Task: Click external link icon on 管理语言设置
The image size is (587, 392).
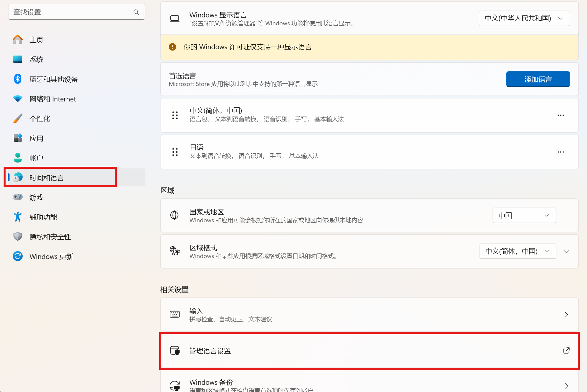Action: [x=566, y=351]
